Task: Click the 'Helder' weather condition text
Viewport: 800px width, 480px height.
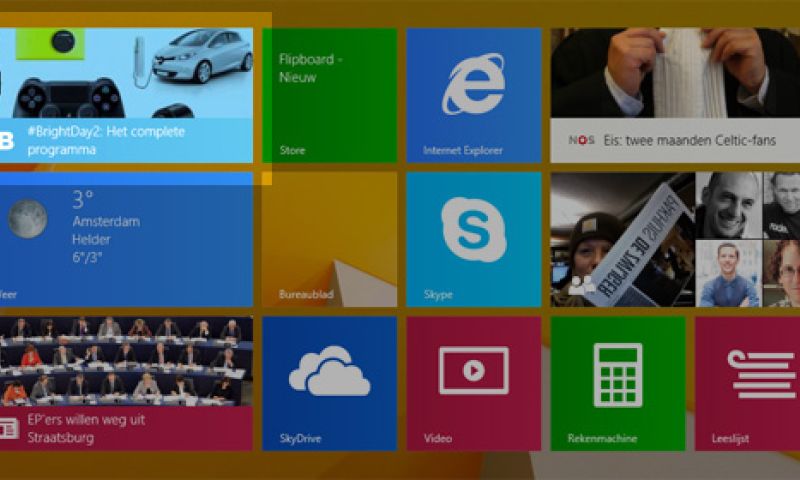Action: (91, 239)
